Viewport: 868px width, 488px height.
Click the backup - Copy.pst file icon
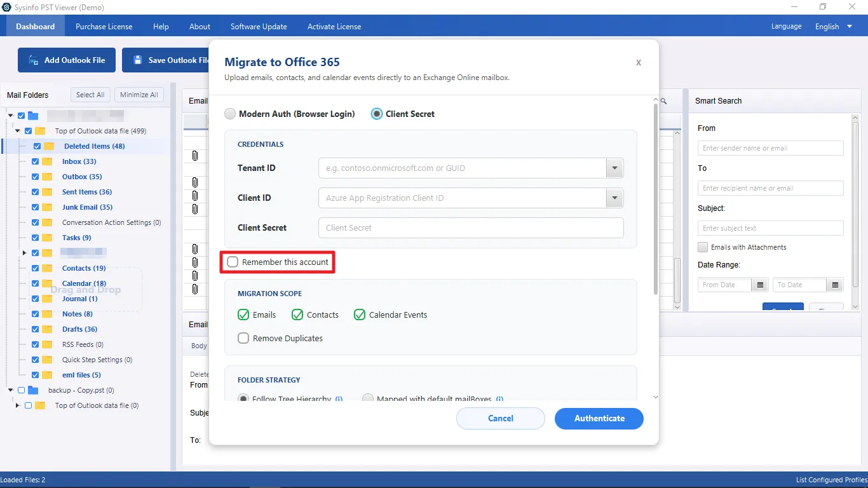[33, 390]
